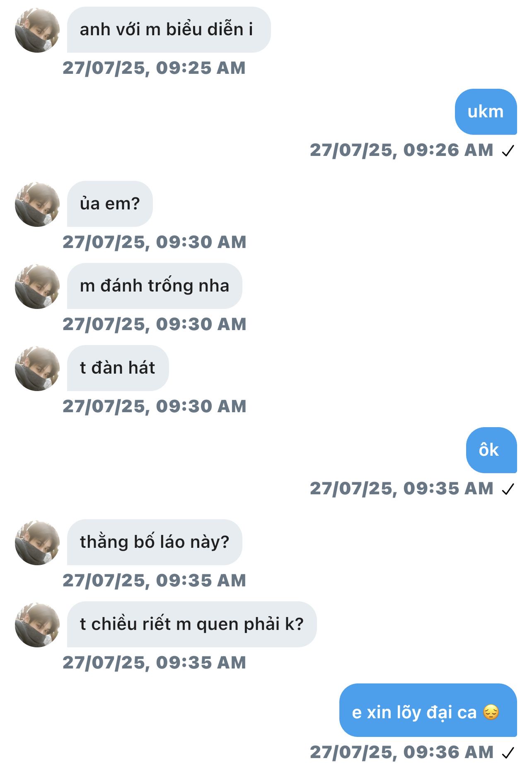This screenshot has width=532, height=773.
Task: Select the "ukm" sent message bubble
Action: coord(486,112)
